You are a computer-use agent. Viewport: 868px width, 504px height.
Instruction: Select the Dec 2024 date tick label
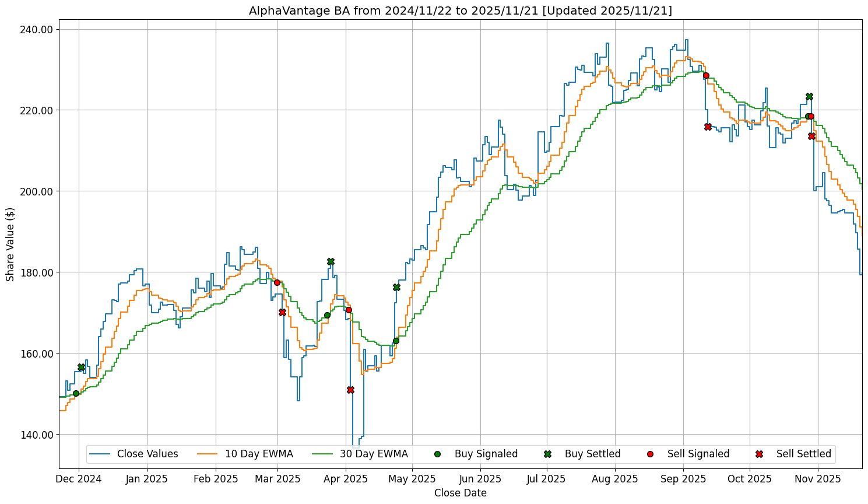tap(80, 479)
